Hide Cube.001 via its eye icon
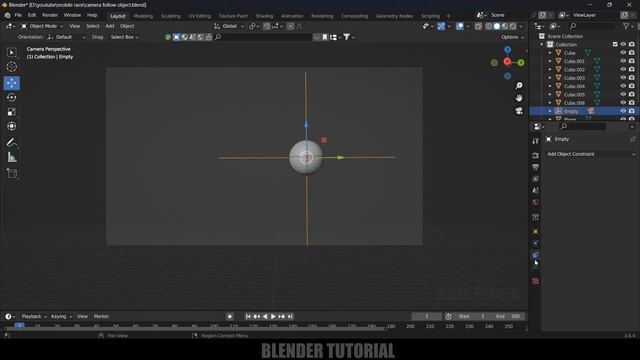The width and height of the screenshot is (640, 360). click(x=623, y=61)
